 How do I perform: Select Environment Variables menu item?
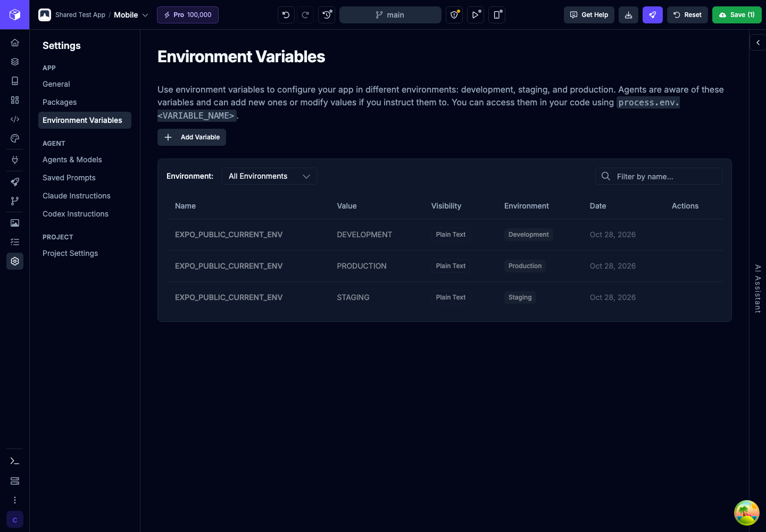pos(85,120)
